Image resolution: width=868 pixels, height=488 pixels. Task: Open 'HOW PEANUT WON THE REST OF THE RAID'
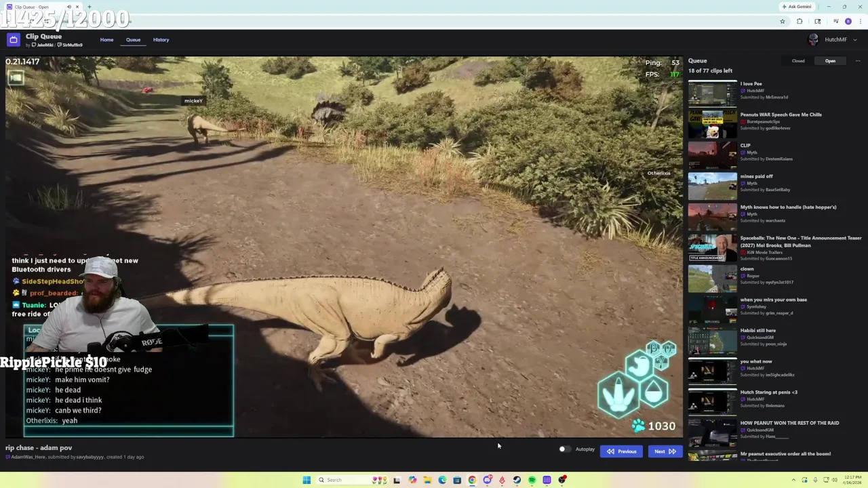[x=789, y=423]
